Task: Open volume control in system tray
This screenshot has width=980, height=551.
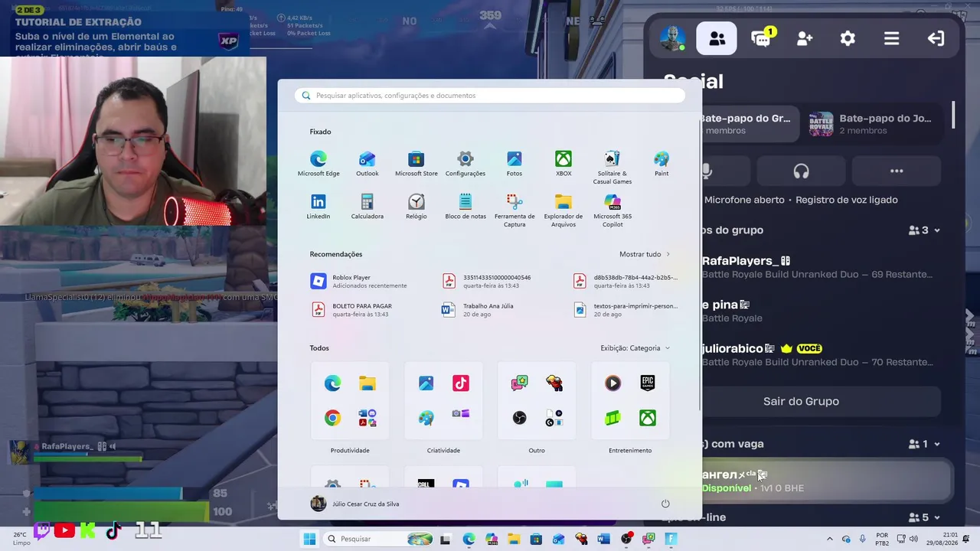Action: (913, 539)
